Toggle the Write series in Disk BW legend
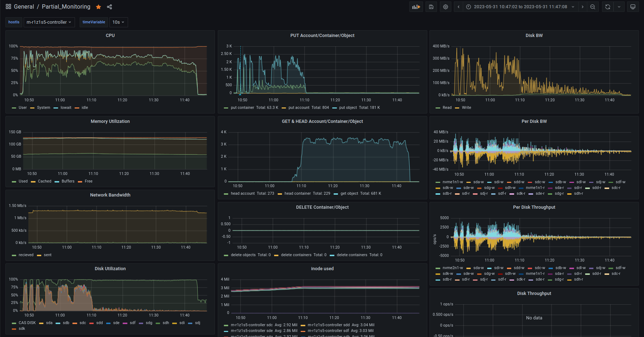 [x=466, y=108]
